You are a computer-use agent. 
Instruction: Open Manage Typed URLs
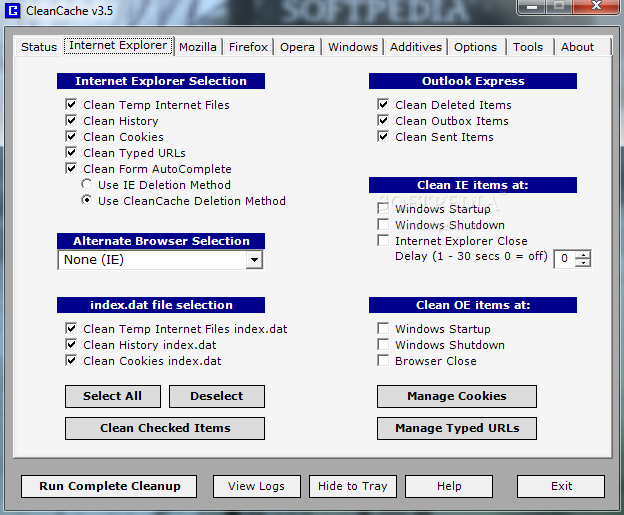click(x=457, y=428)
